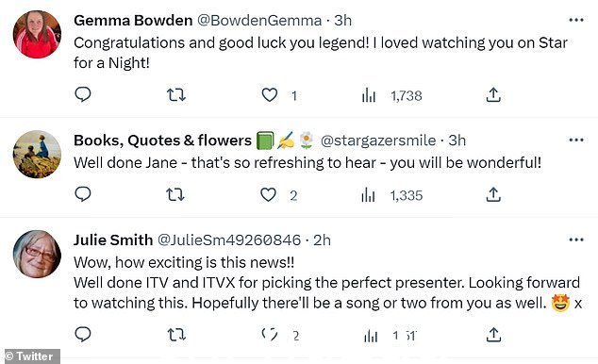Viewport: 598px width, 364px height.
Task: Retweet Gemma Bowden's congratulations tweet
Action: [176, 94]
